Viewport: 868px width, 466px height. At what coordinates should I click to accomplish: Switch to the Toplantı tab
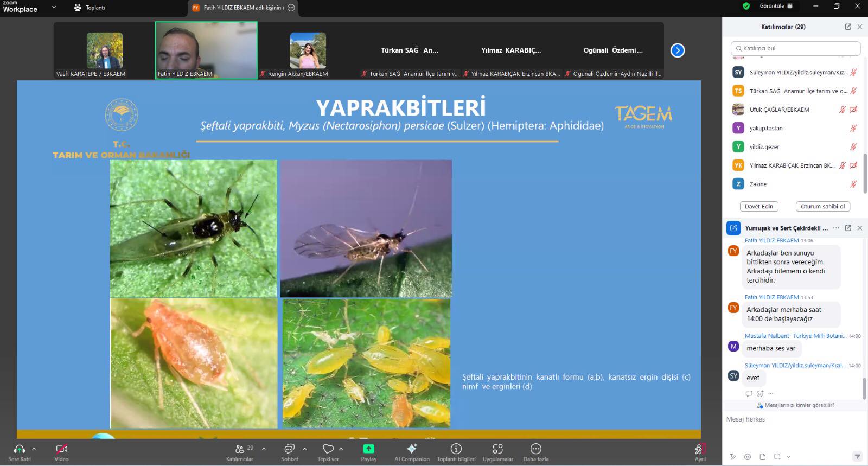click(x=90, y=8)
